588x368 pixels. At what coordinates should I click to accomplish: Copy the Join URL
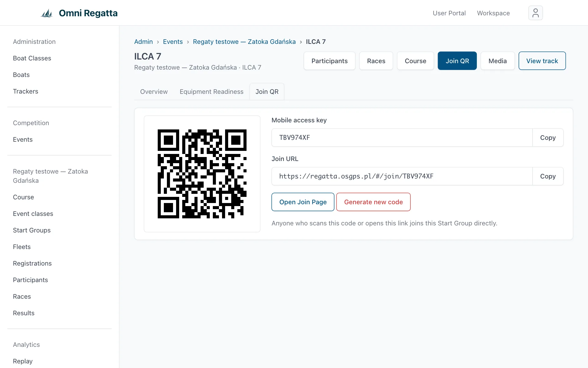tap(548, 176)
